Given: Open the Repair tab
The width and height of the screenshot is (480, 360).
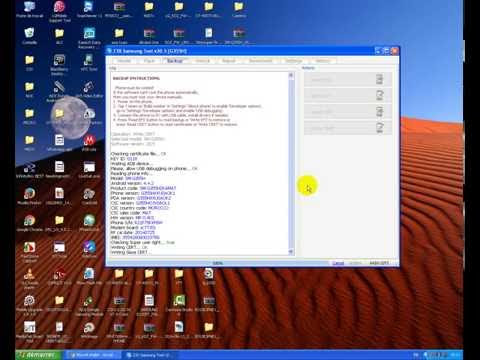Looking at the screenshot, I should tap(229, 61).
